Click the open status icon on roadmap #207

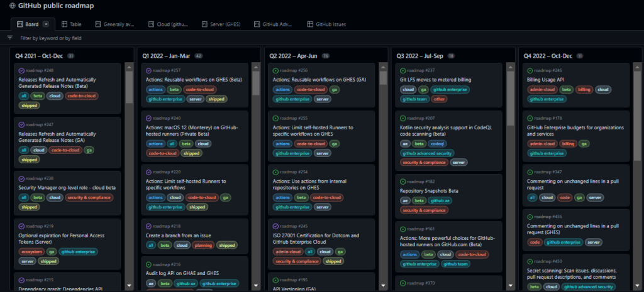pos(402,118)
